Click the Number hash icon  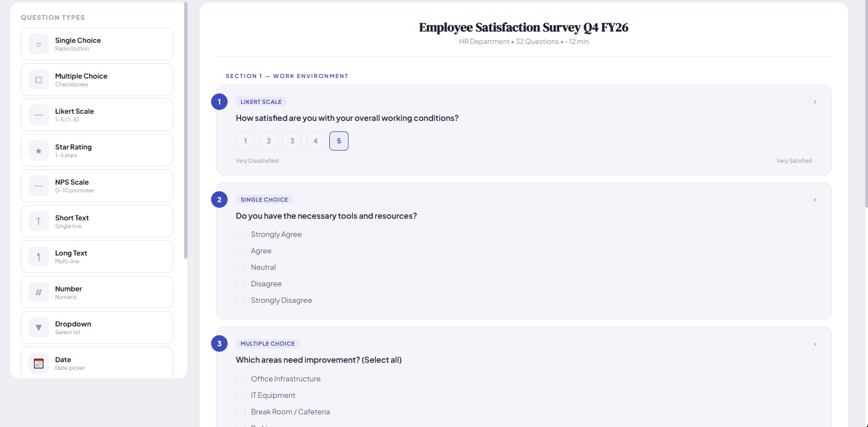pyautogui.click(x=38, y=292)
